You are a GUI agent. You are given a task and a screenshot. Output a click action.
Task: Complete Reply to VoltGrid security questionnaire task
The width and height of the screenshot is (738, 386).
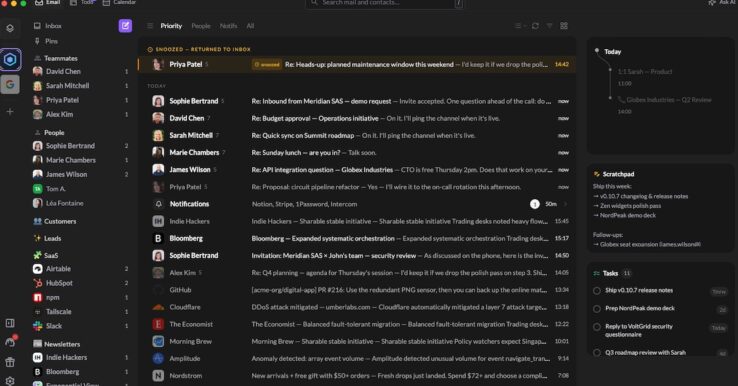pos(597,327)
